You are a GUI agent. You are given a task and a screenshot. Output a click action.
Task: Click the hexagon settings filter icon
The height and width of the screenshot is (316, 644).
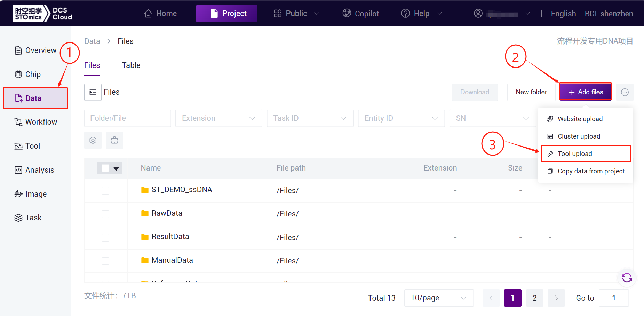(93, 140)
